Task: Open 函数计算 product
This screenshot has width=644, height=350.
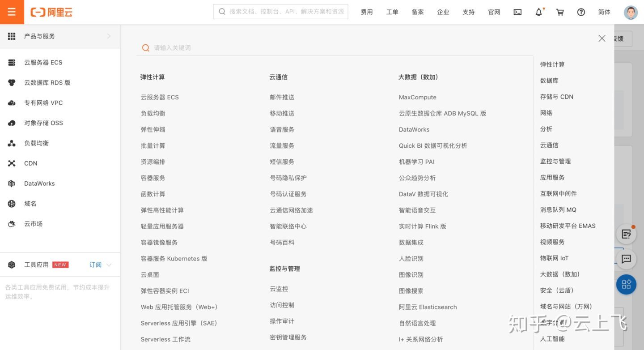Action: [153, 194]
